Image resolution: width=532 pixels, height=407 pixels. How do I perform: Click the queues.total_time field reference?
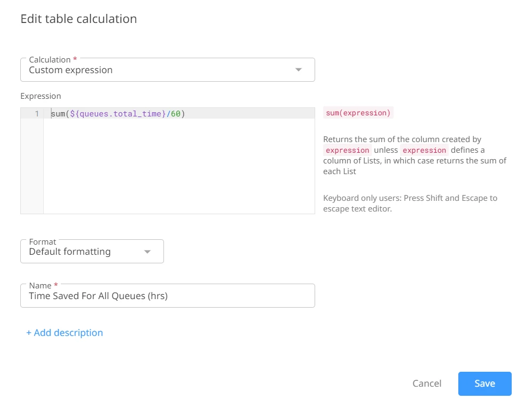click(118, 114)
